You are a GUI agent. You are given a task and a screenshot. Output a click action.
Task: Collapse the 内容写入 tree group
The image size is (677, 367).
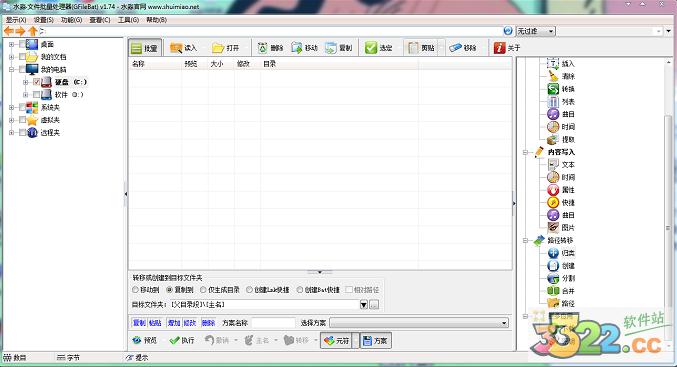tap(525, 152)
